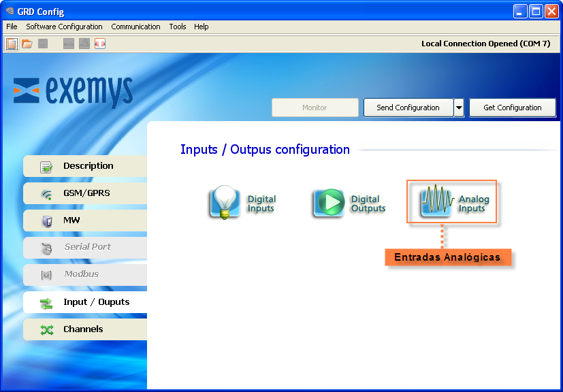The width and height of the screenshot is (563, 392).
Task: Click the exemys logo
Action: click(x=73, y=91)
